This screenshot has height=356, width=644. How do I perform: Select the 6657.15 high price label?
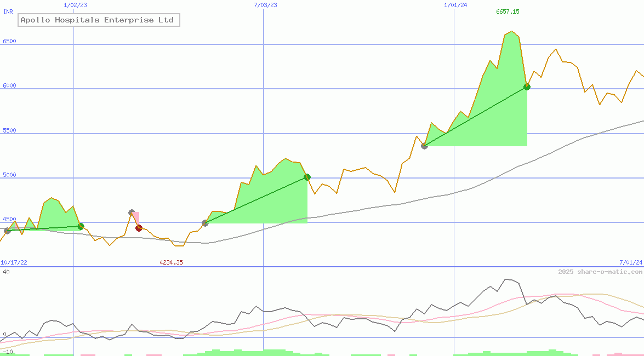click(508, 12)
